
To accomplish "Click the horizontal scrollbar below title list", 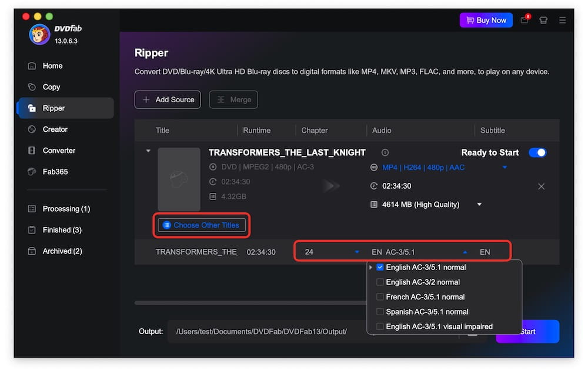I will [x=250, y=303].
